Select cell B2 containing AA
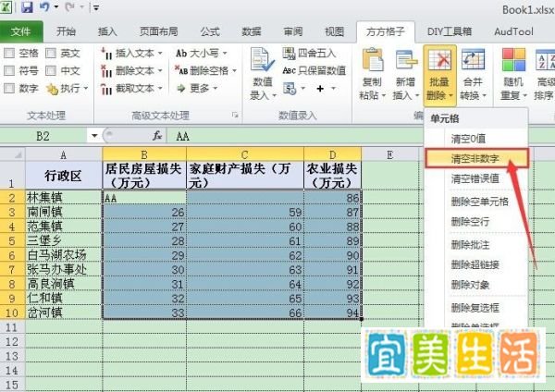The image size is (555, 392). pos(144,198)
